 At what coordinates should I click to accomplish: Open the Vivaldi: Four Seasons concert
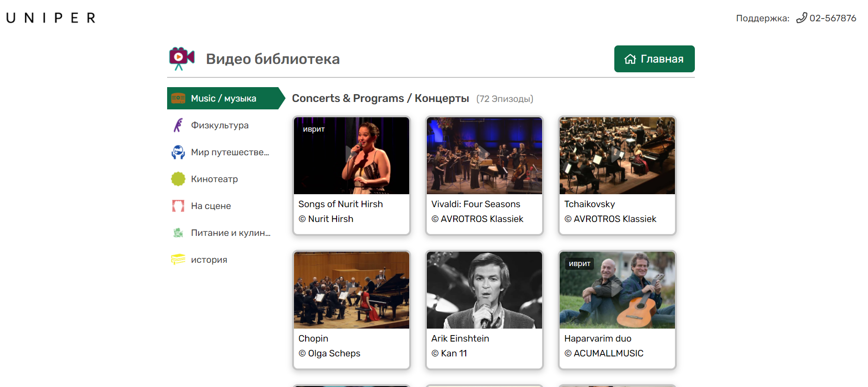tap(484, 156)
